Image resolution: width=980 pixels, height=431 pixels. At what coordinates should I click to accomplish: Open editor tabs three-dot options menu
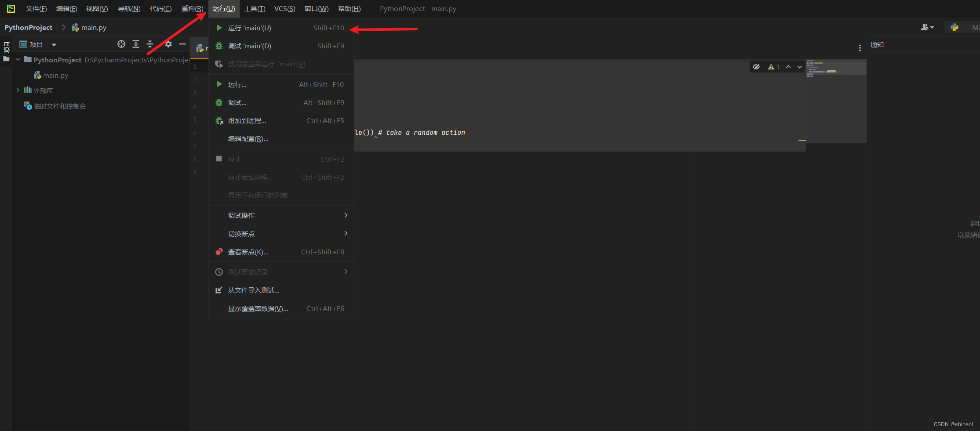click(860, 48)
